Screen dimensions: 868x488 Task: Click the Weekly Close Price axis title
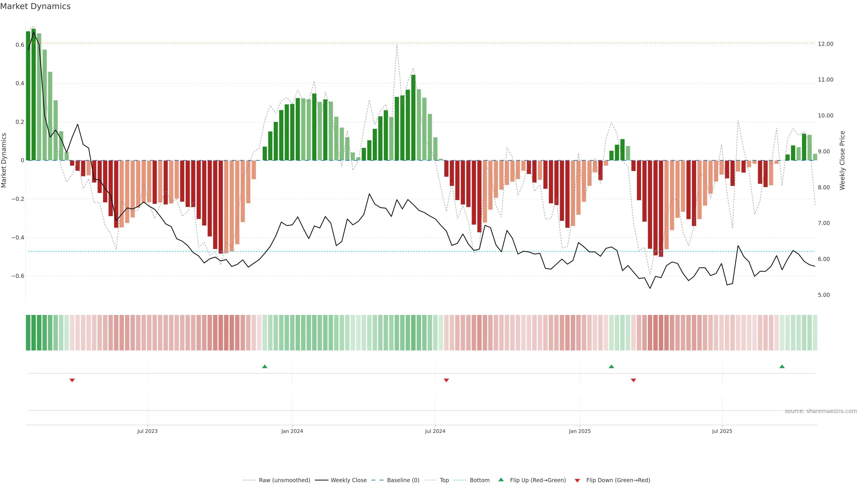(842, 160)
